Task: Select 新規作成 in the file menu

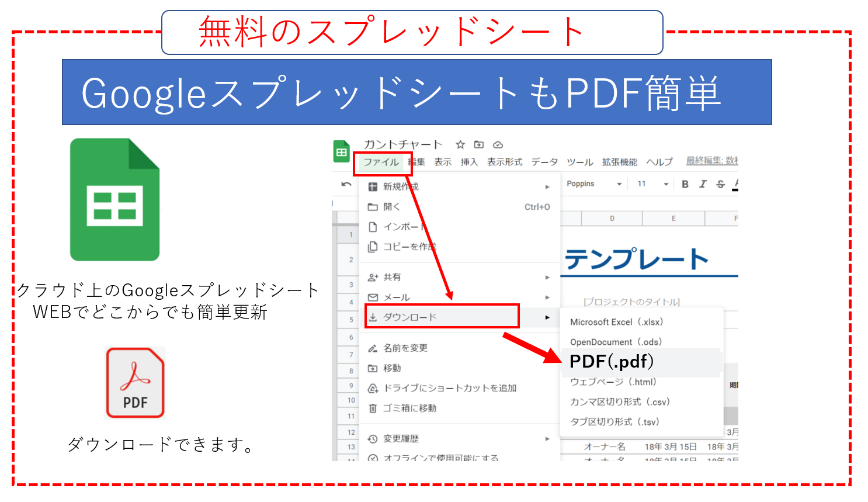Action: pyautogui.click(x=460, y=186)
